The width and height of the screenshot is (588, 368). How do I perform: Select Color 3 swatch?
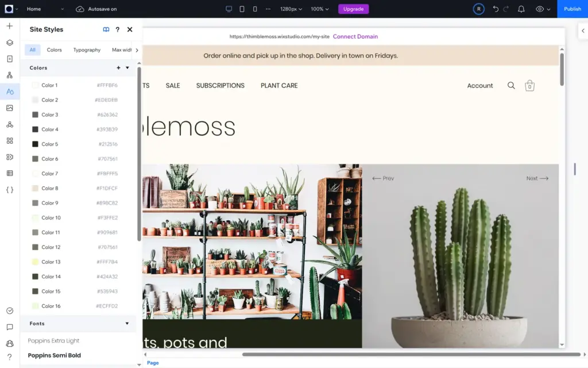tap(35, 114)
